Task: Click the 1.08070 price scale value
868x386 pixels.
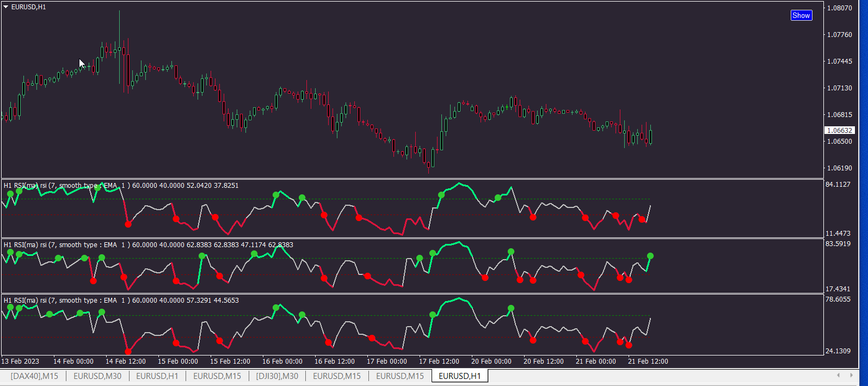Action: click(840, 8)
